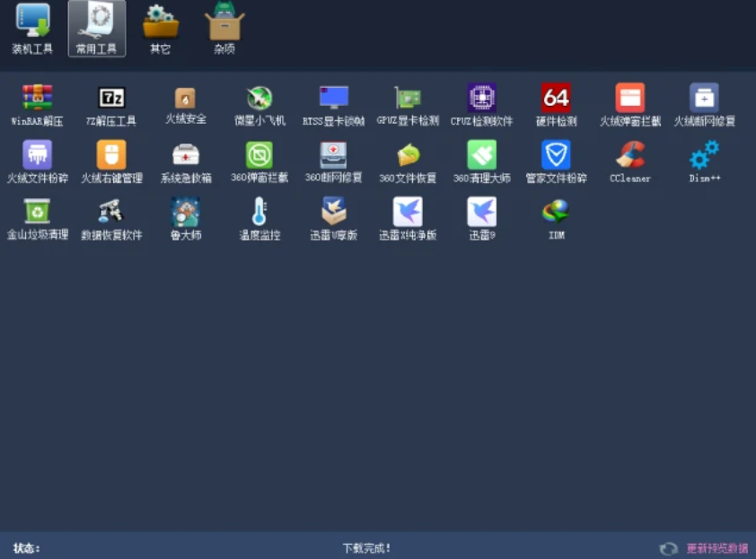Open the 杂项 category tab
Screen dimensions: 756x559
pos(224,29)
